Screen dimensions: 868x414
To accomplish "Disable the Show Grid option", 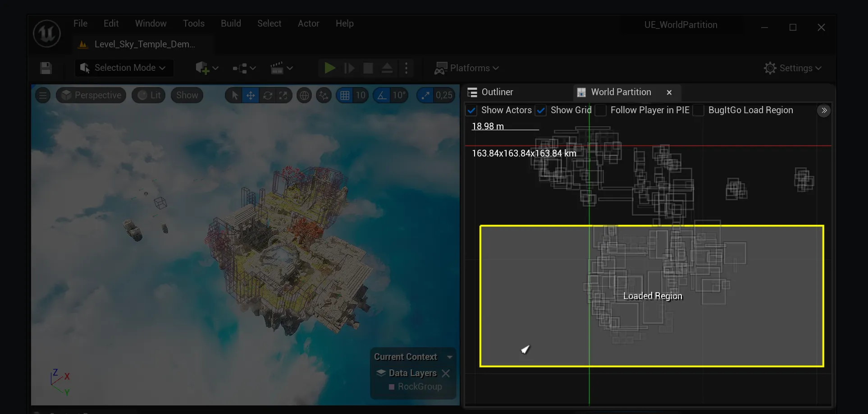I will [x=541, y=110].
